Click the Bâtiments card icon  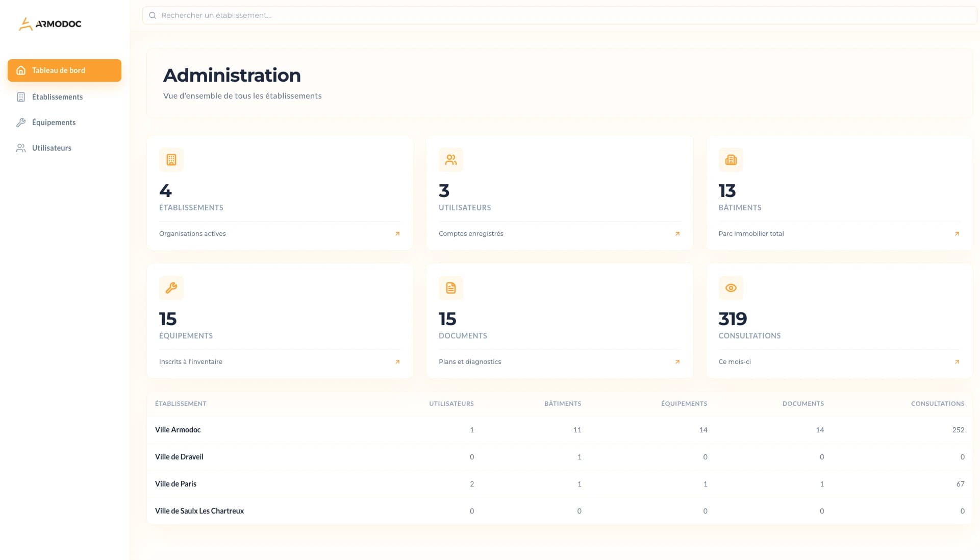click(x=731, y=160)
